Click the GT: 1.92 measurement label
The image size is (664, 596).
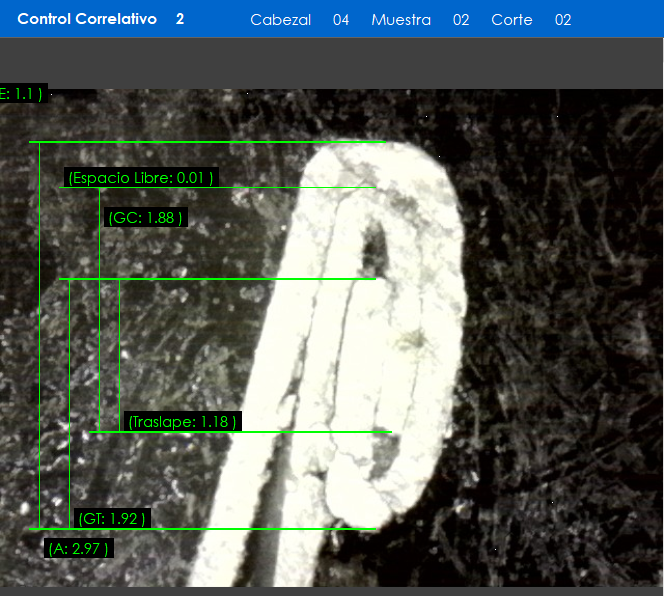[x=112, y=518]
